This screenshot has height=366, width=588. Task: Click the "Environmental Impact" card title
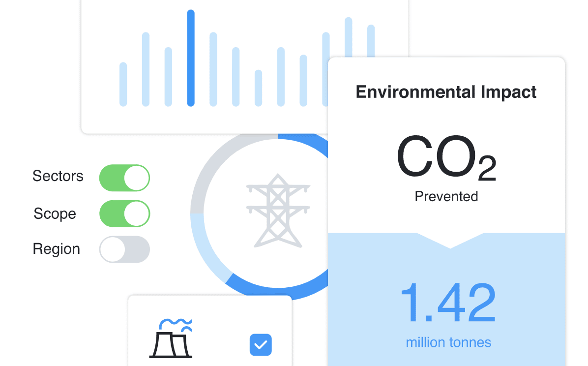(x=446, y=92)
